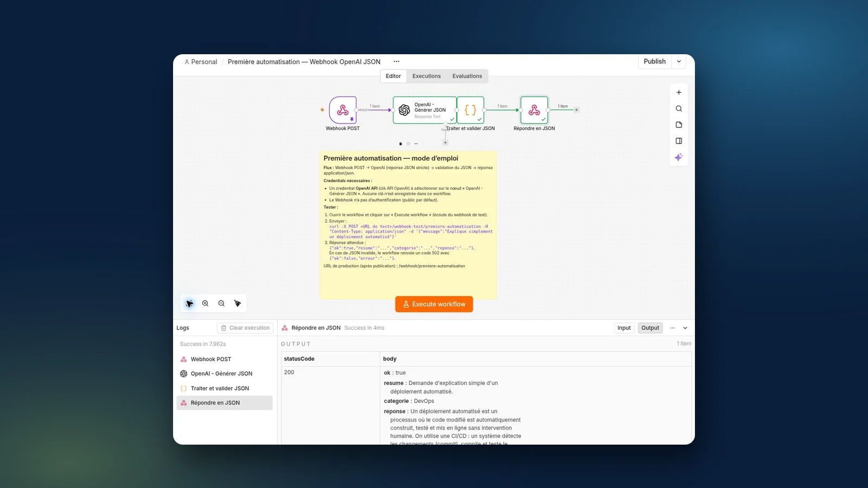The width and height of the screenshot is (868, 488).
Task: Zoom out on the workflow canvas
Action: (221, 304)
